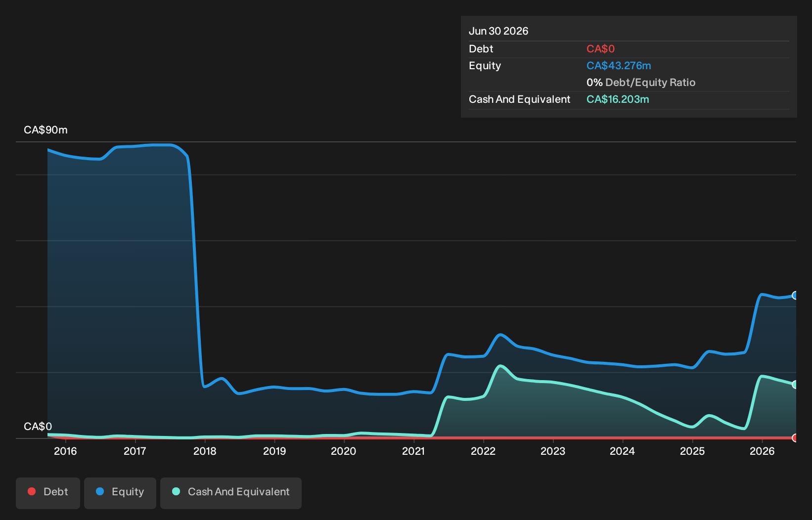Click the red CA$0 debt value

pyautogui.click(x=600, y=49)
